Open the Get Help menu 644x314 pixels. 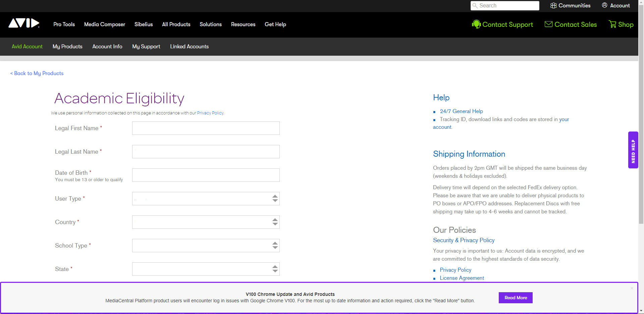(275, 24)
